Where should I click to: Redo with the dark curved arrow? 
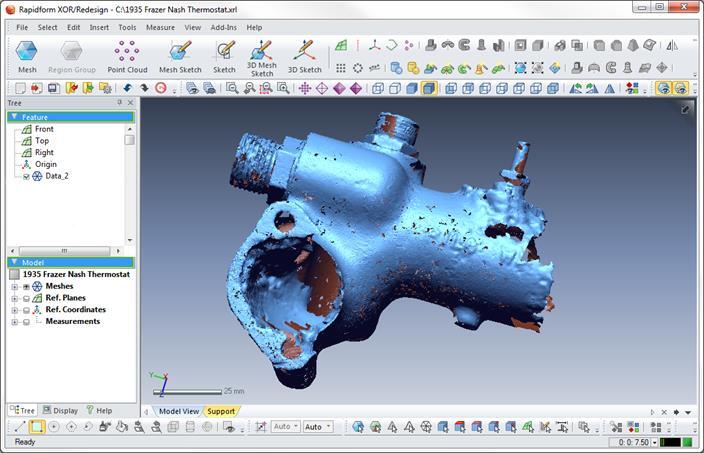(x=144, y=88)
